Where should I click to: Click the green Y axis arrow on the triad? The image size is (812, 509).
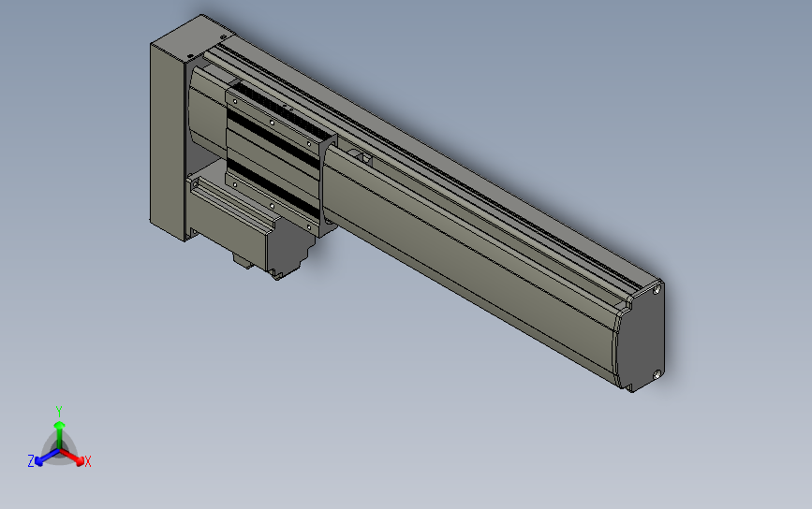[60, 434]
